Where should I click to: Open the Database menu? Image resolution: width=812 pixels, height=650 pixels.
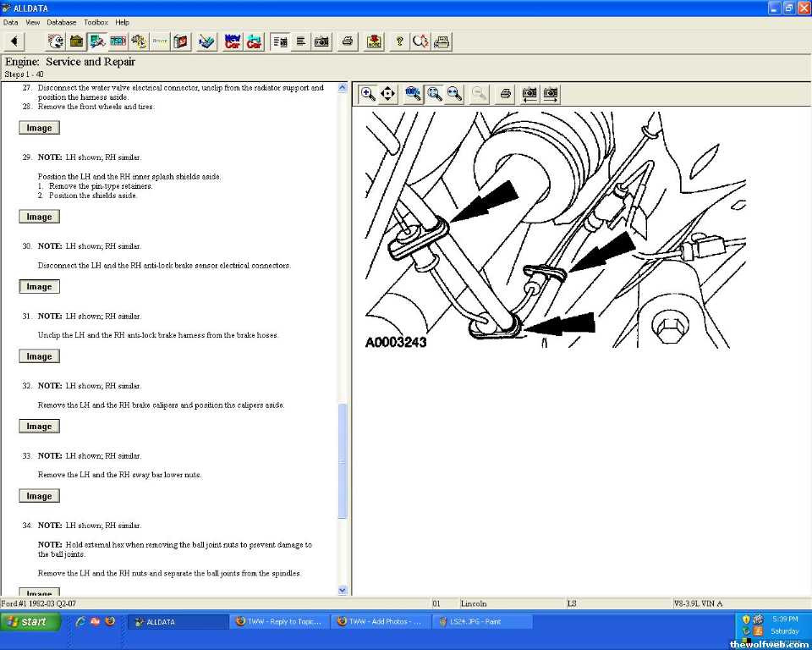point(61,22)
